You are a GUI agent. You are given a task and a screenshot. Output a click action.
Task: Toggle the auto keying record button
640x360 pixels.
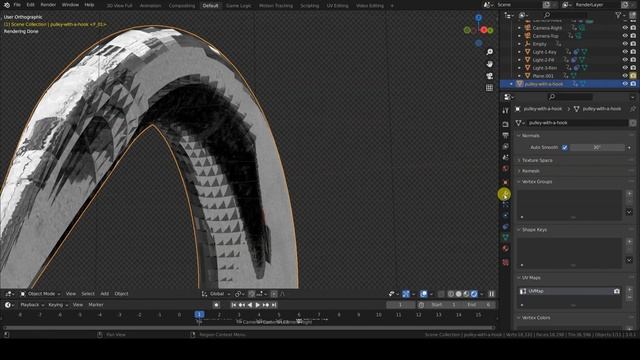click(x=216, y=305)
